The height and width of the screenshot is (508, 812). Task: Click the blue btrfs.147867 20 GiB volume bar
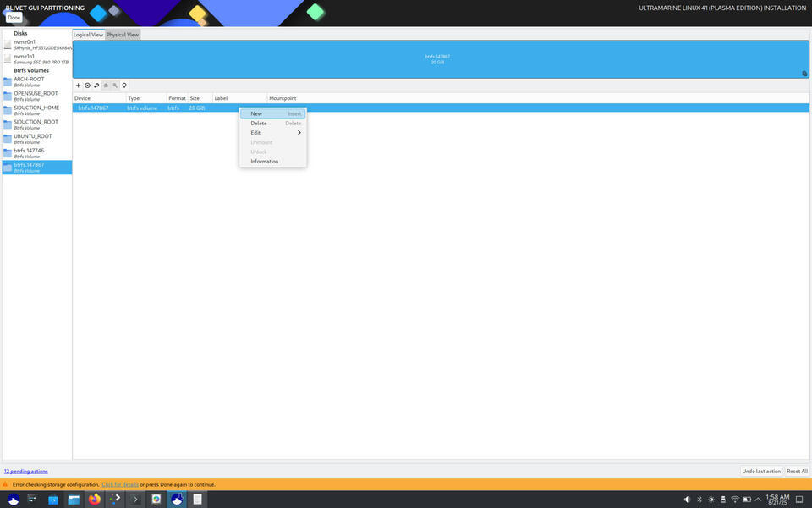(x=441, y=59)
